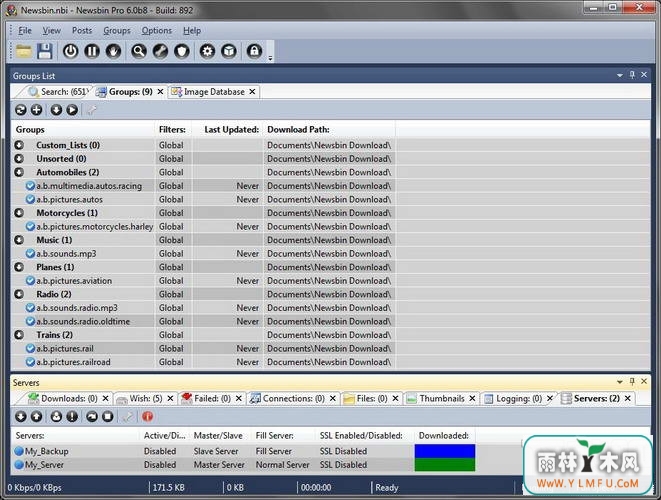Click the exclamation icon in Servers toolbar

[72, 417]
